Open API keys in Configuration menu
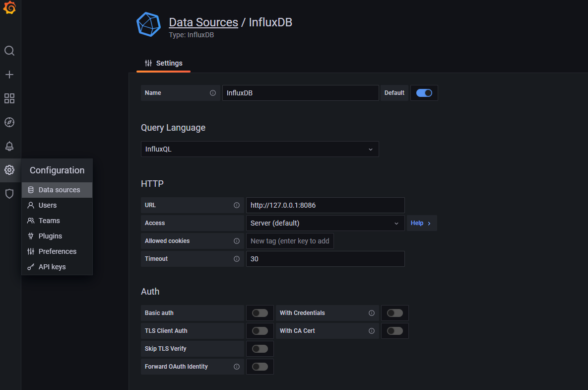 (x=57, y=267)
